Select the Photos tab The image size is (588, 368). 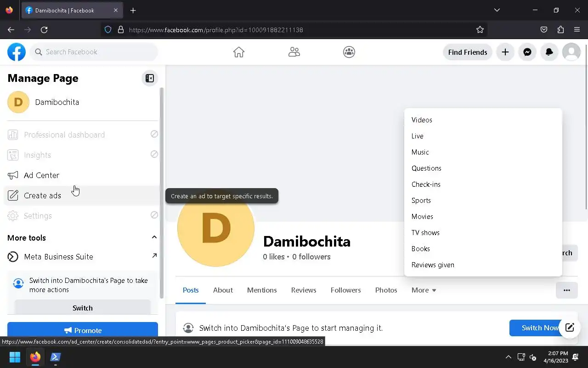(x=386, y=290)
